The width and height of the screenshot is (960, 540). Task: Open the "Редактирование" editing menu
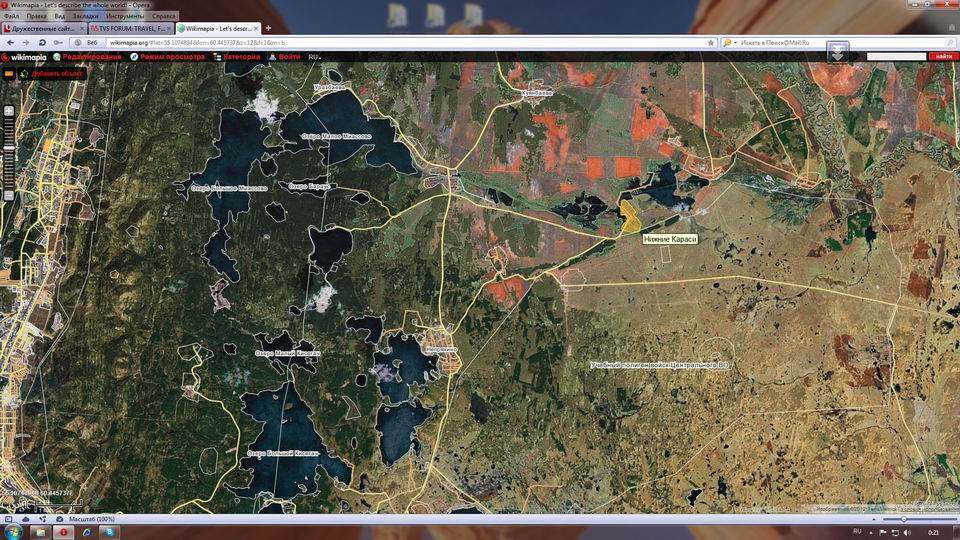[92, 57]
